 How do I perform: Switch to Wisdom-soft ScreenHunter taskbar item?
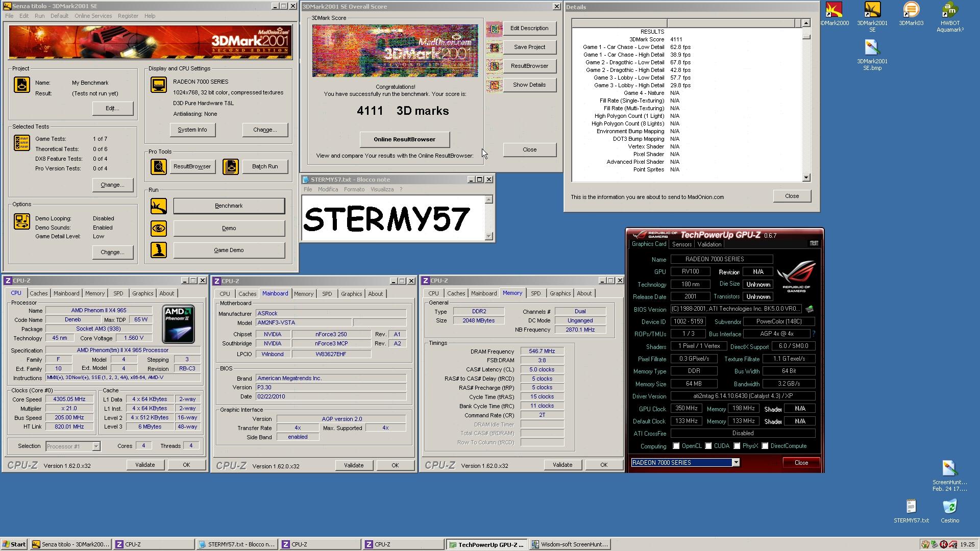[x=569, y=544]
